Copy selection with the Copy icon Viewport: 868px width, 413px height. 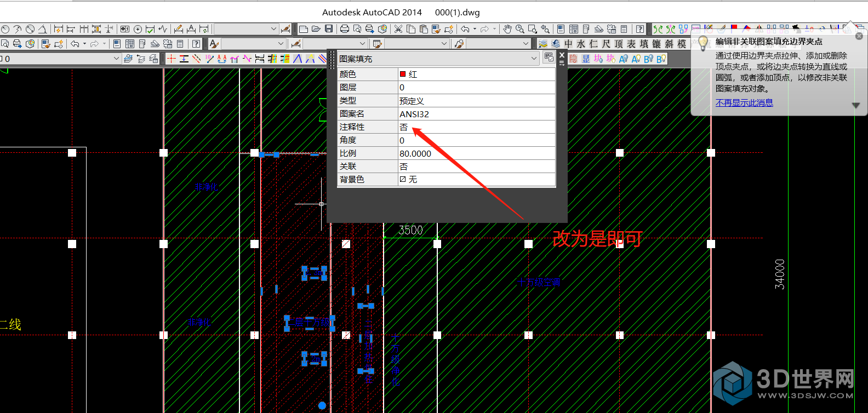click(411, 29)
